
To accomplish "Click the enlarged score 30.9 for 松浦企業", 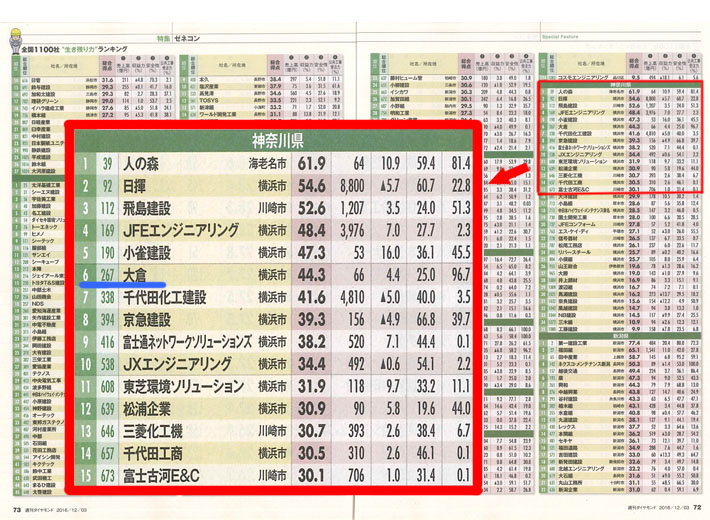I will point(312,409).
